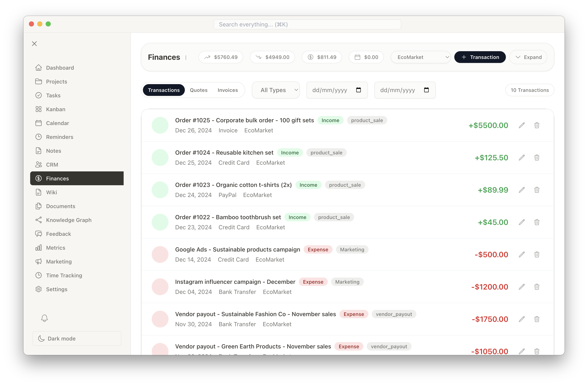Open Feedback section
Viewport: 588px width, 386px height.
(x=77, y=234)
